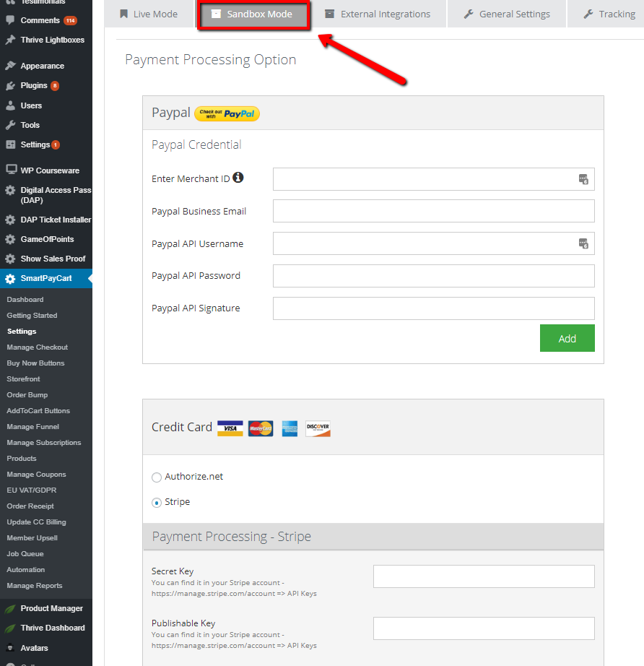This screenshot has height=666, width=644.
Task: Open Getting Started submenu item
Action: 32,316
